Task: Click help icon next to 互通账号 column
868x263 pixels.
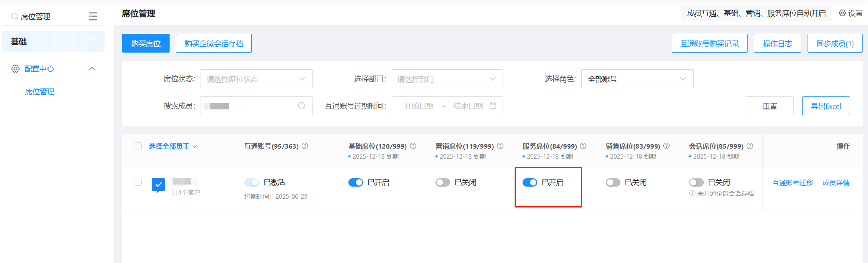Action: (305, 146)
